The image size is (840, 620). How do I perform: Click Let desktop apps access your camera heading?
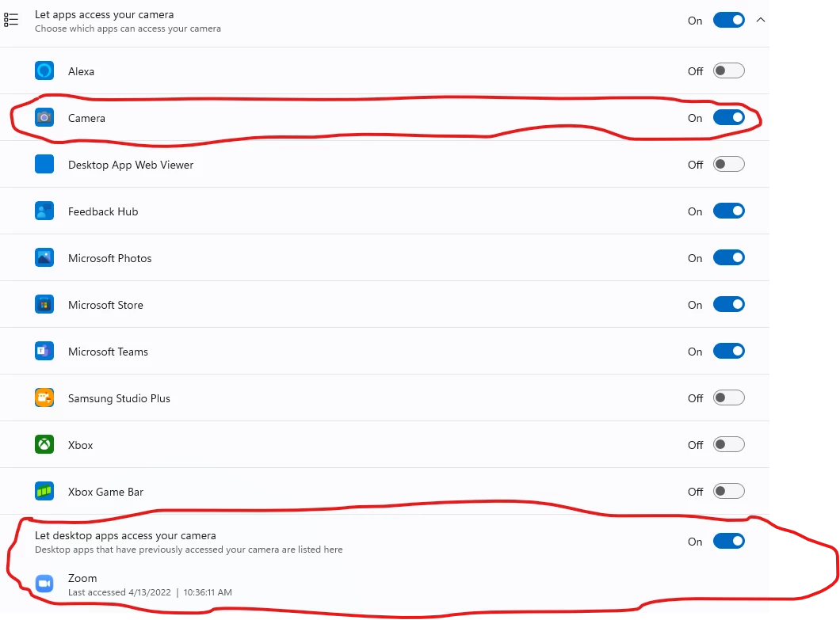125,535
